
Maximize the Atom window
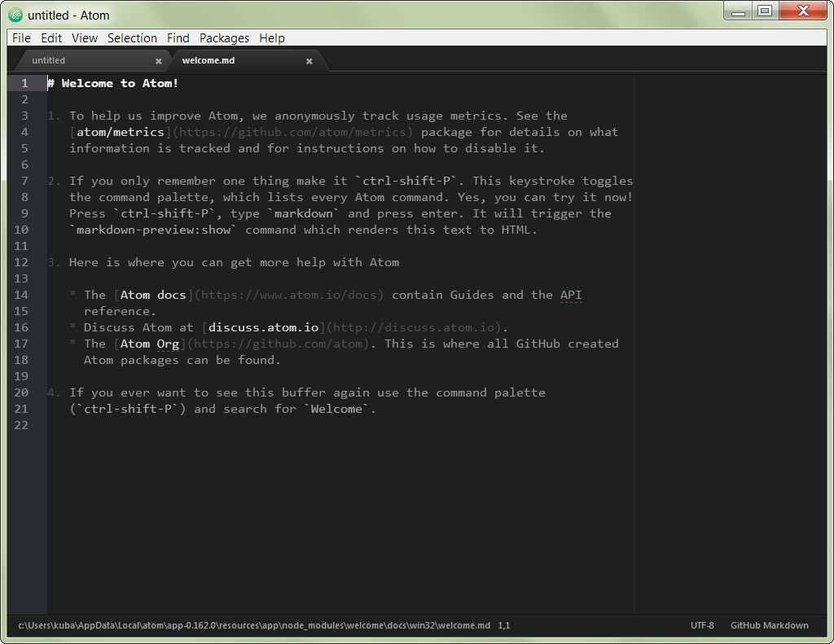click(x=765, y=11)
